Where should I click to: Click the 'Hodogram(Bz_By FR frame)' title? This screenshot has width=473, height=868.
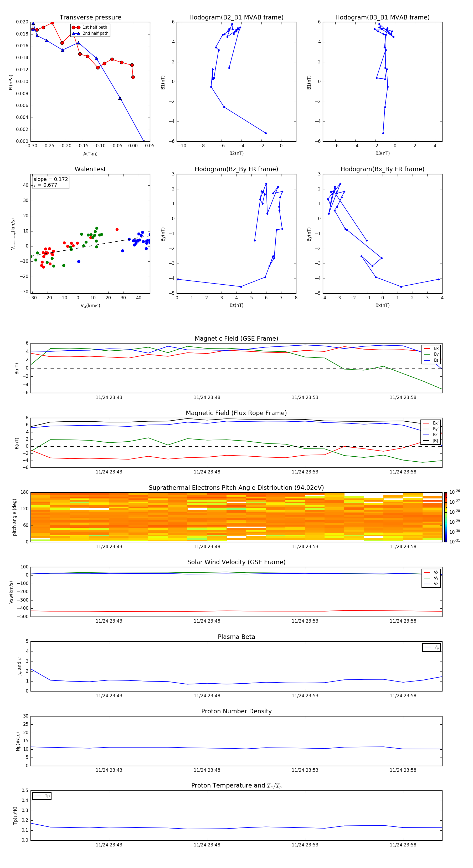[236, 169]
